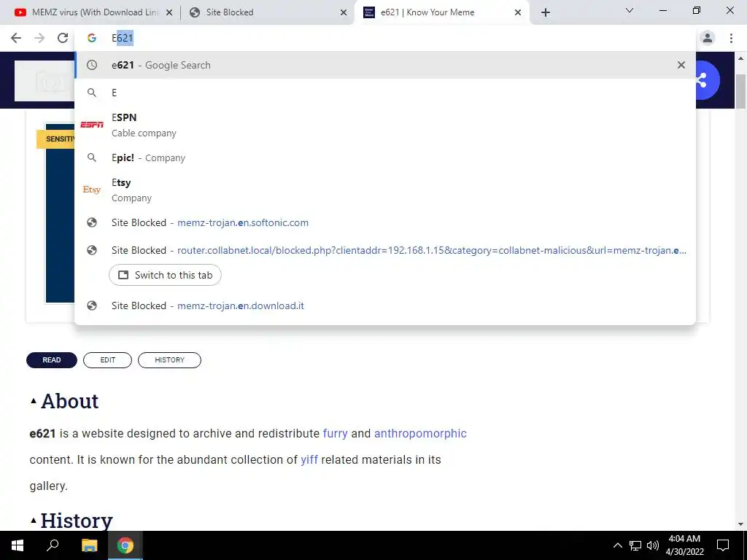Open the notification center icon
Screen dimensions: 747x560
[723, 545]
